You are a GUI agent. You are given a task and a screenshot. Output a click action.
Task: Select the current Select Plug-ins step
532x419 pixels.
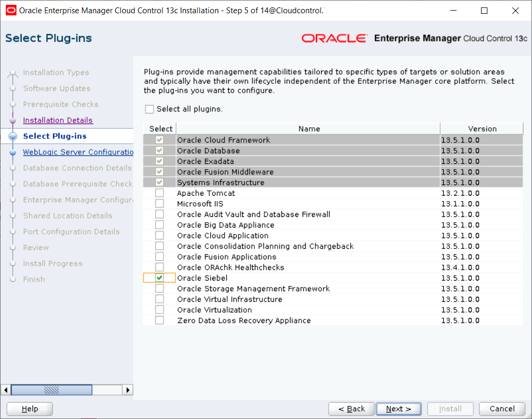(55, 136)
